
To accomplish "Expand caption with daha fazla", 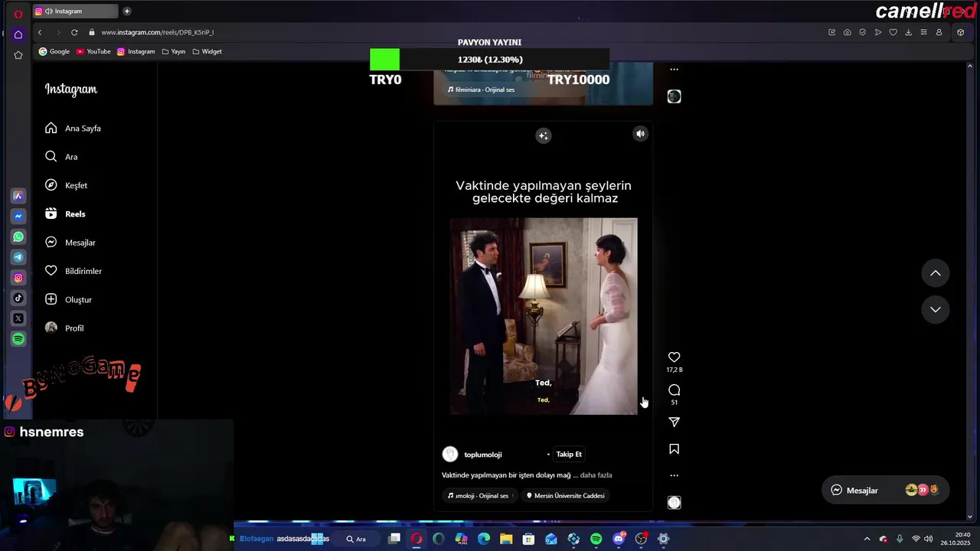I will 596,475.
